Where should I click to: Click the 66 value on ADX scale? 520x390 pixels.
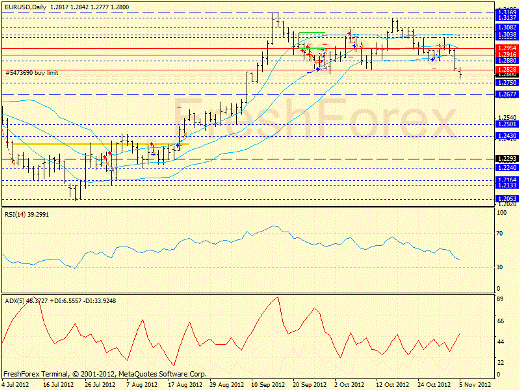click(500, 321)
